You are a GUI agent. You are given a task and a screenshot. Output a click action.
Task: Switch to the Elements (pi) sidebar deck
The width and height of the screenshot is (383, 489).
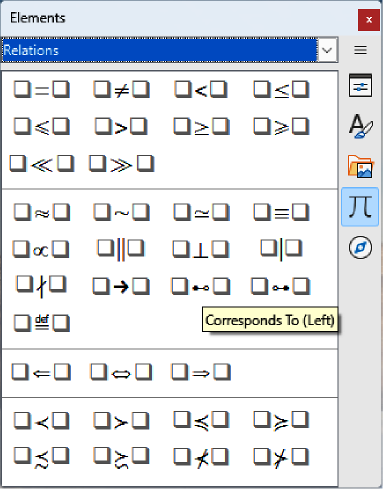360,207
